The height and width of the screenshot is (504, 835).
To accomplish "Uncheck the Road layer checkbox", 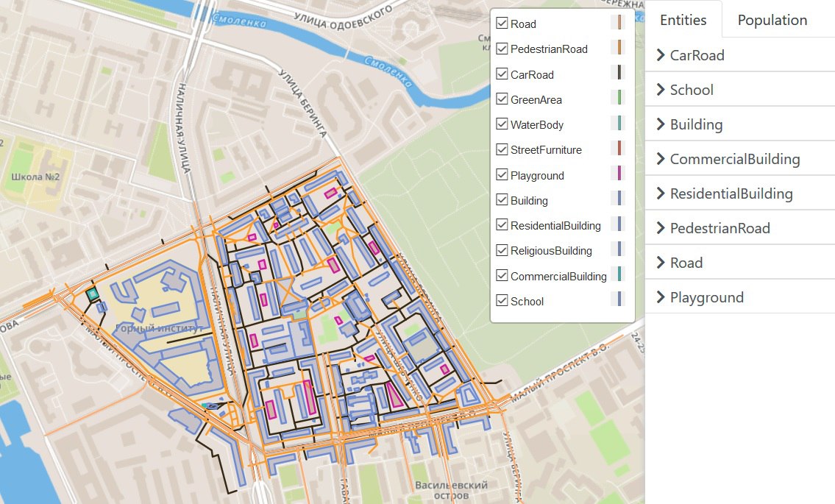I will point(502,24).
